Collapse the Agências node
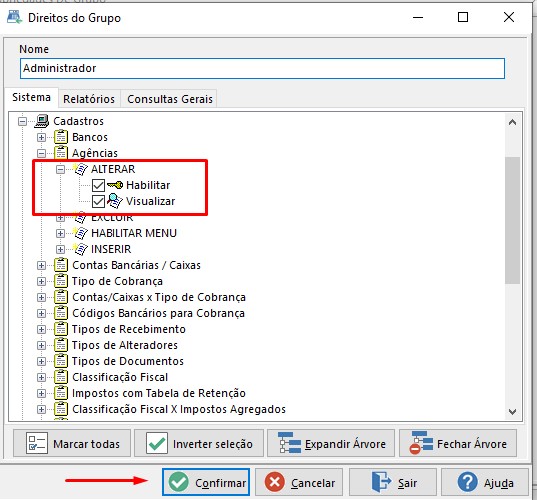The image size is (537, 500). click(x=41, y=153)
